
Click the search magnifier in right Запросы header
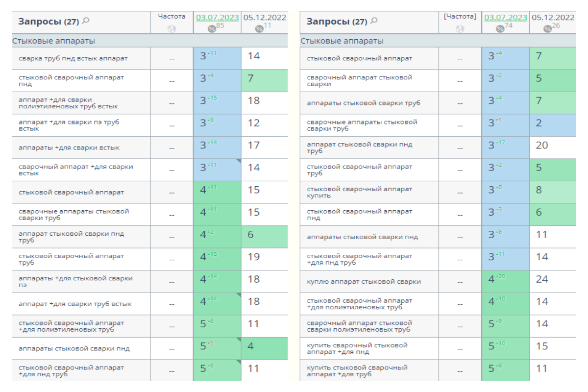374,21
